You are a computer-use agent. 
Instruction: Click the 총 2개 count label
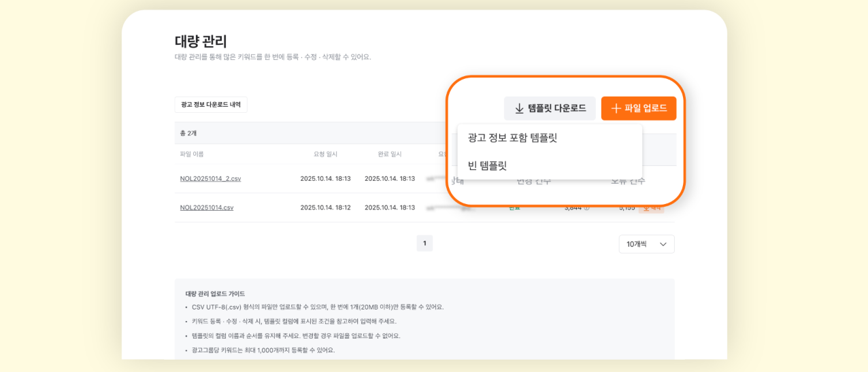188,133
